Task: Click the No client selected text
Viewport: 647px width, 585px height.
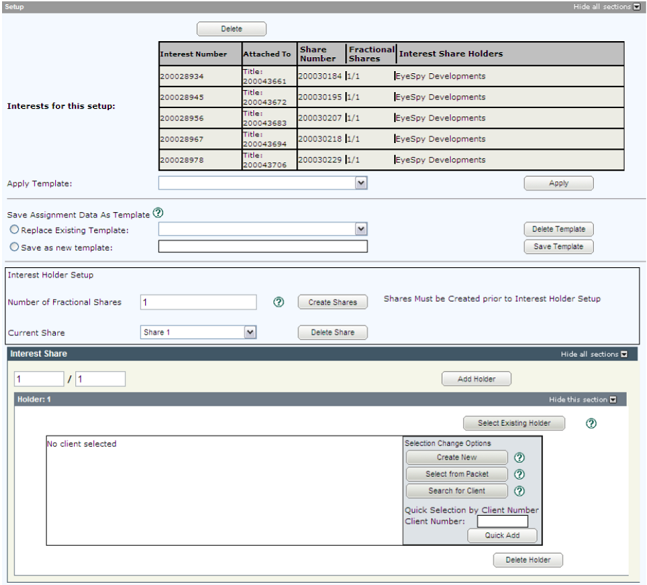Action: (82, 444)
